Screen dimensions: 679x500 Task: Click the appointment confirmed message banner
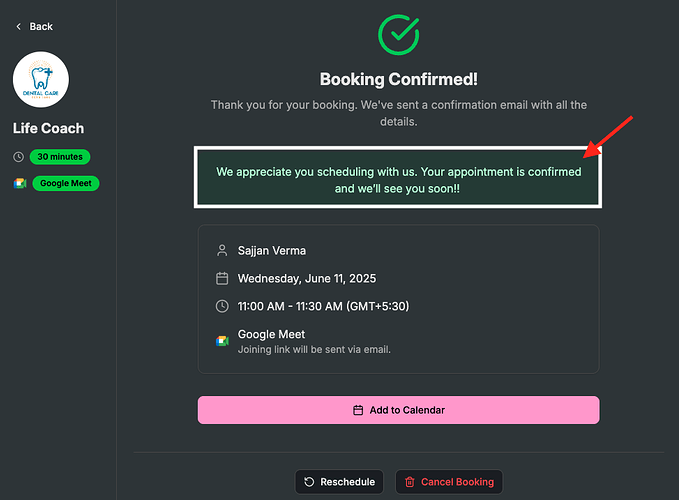(x=398, y=177)
